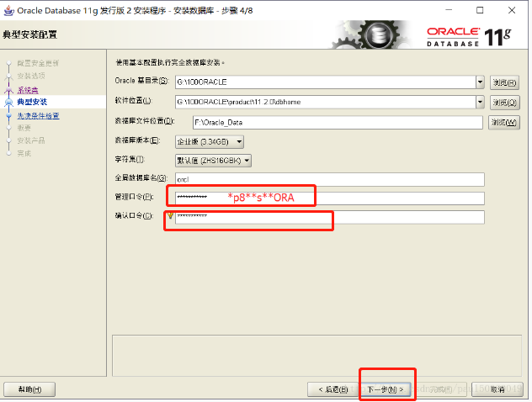Close the Oracle installer window

pos(512,10)
